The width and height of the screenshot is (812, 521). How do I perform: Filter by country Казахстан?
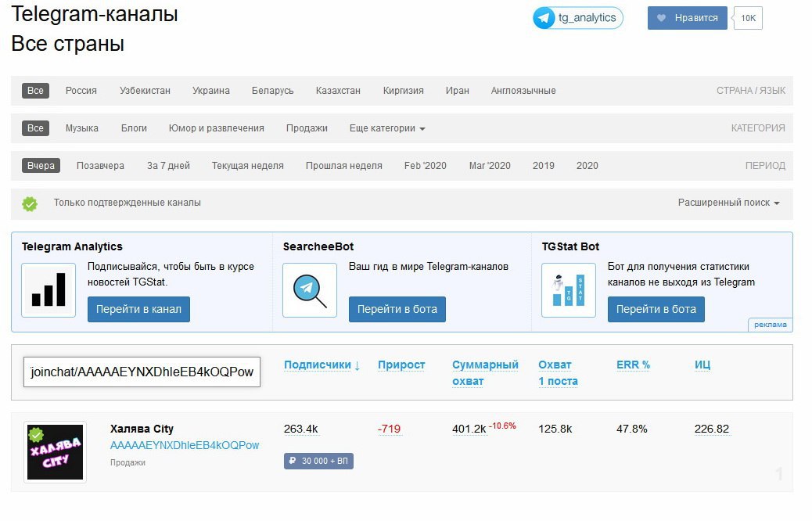338,91
